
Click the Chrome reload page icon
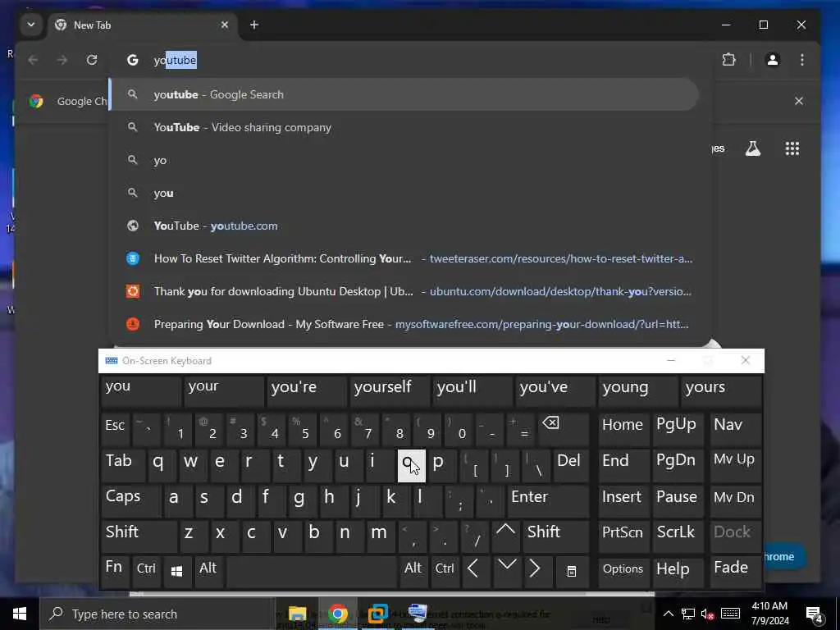pyautogui.click(x=92, y=60)
